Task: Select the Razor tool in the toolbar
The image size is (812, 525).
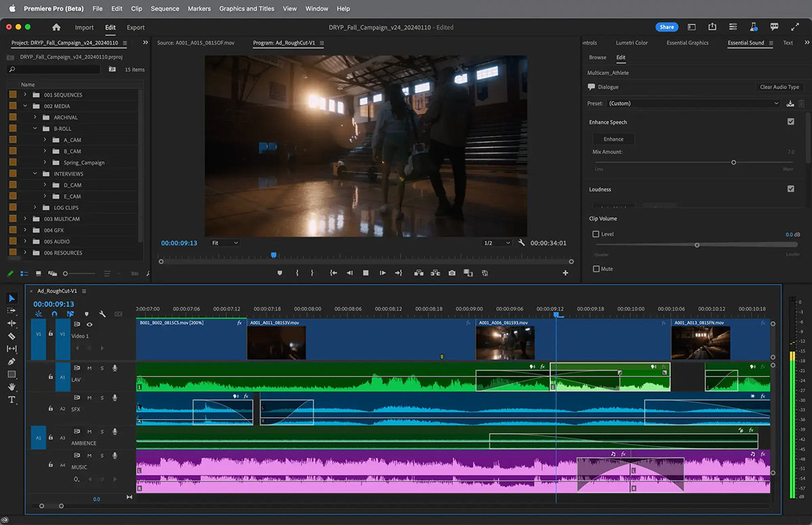Action: pos(12,336)
